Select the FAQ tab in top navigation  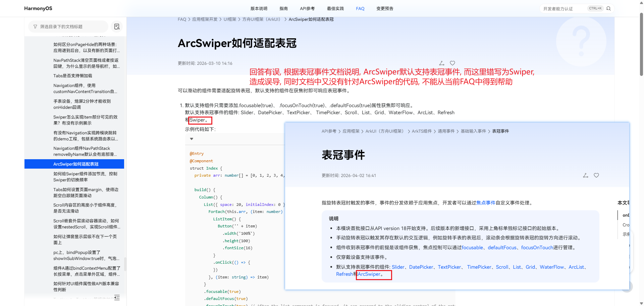(x=360, y=9)
